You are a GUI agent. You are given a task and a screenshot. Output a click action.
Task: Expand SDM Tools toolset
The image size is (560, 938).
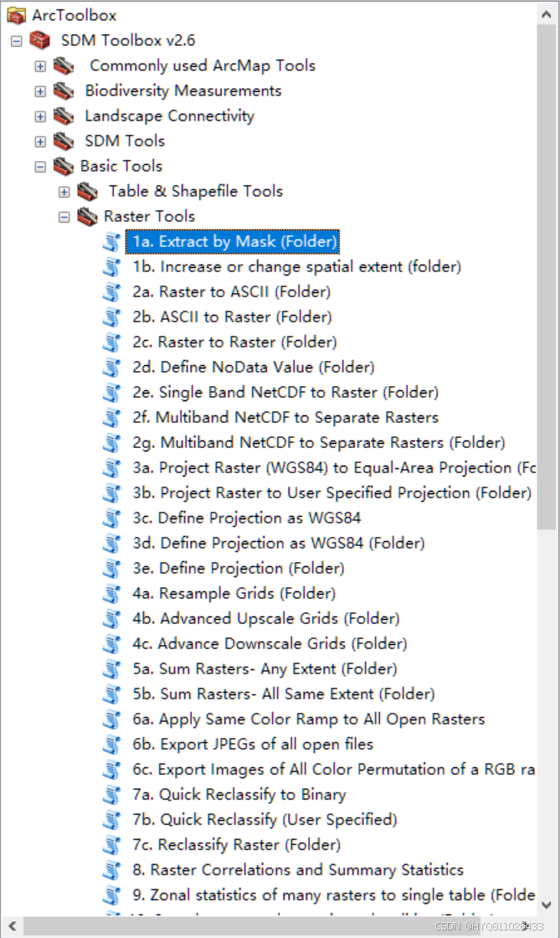pos(40,142)
